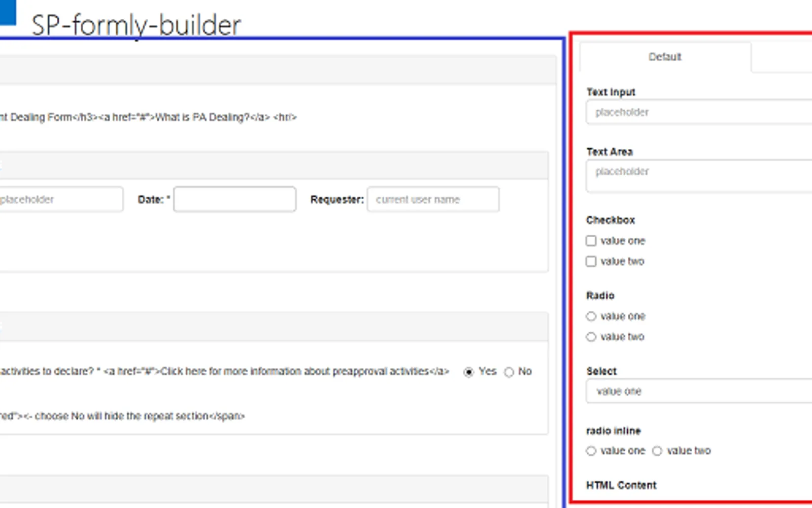Click the Checkbox group label
This screenshot has height=508, width=812.
coord(611,220)
